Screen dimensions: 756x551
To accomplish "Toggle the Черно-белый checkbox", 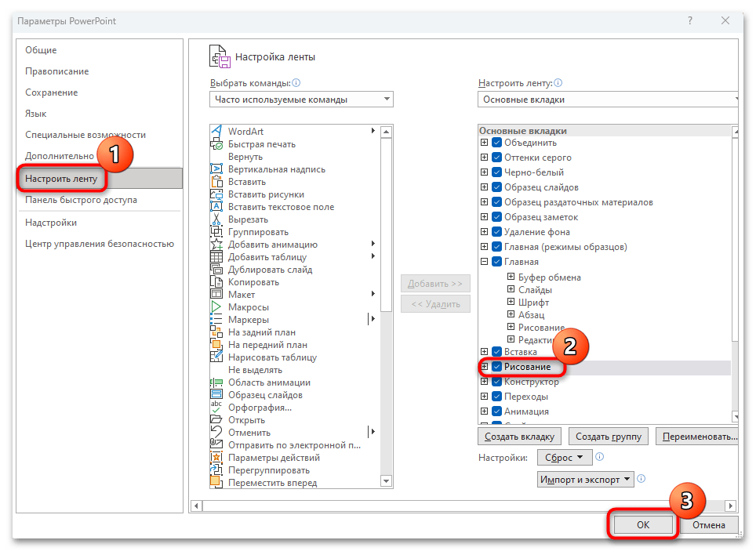I will point(496,172).
